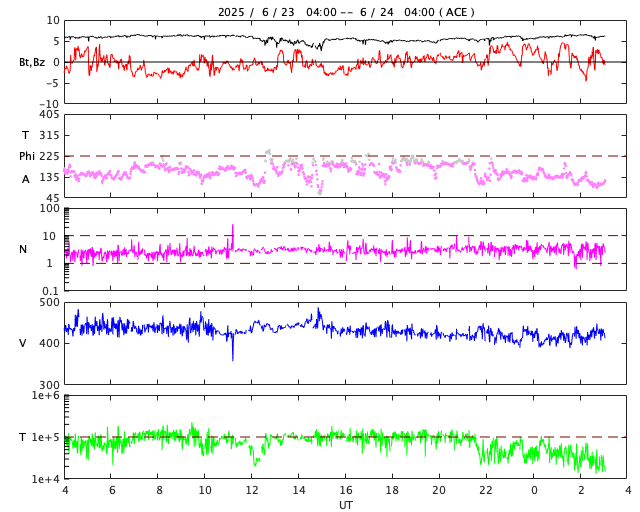
Task: Click the "16" hour tick on UT axis
Action: point(346,490)
